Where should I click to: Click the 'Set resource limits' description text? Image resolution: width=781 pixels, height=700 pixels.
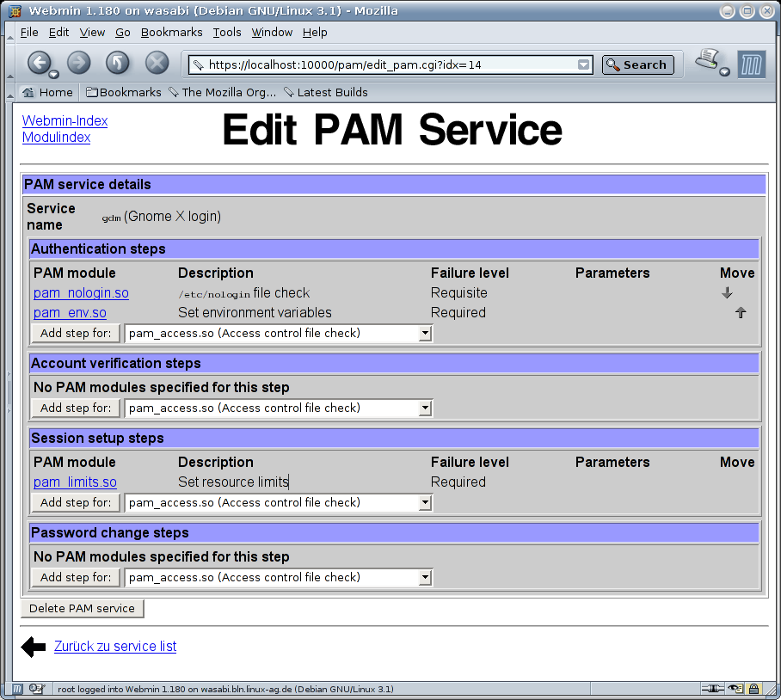233,482
